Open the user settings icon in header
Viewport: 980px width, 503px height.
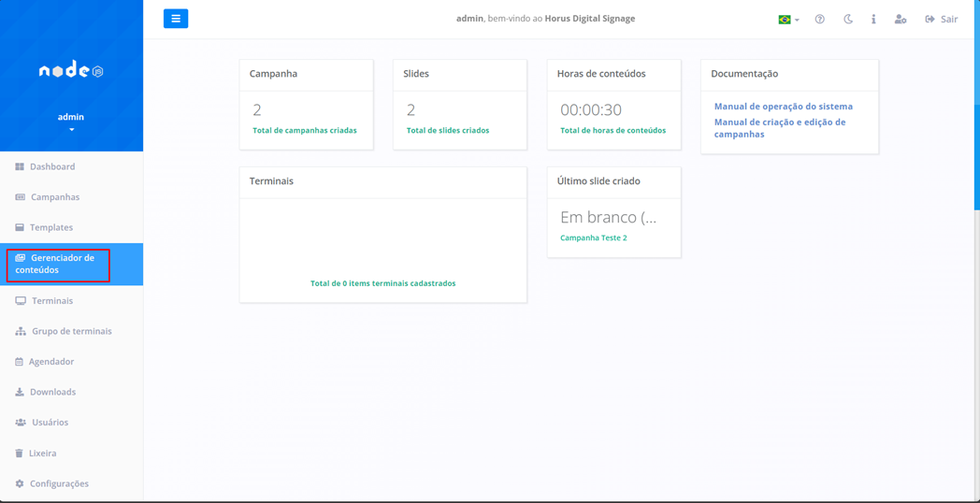[900, 19]
